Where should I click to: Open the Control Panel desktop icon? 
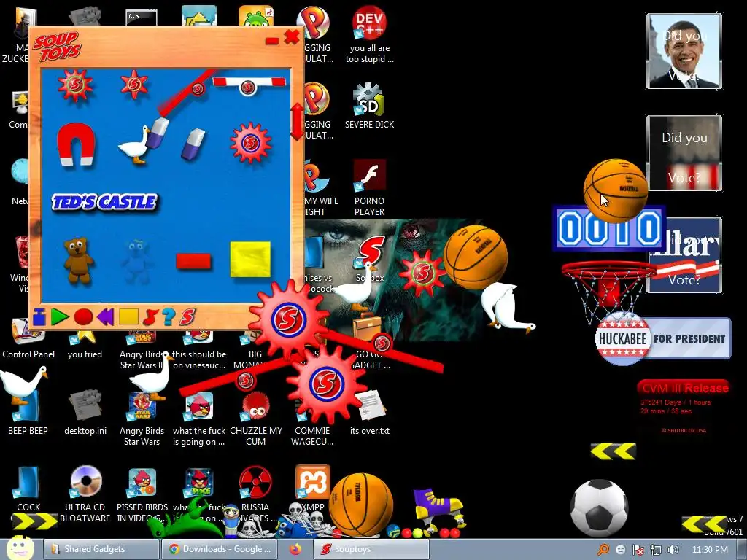click(28, 339)
